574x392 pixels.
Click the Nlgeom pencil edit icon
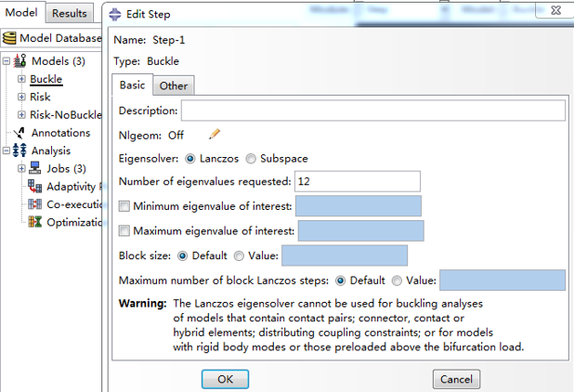point(215,135)
